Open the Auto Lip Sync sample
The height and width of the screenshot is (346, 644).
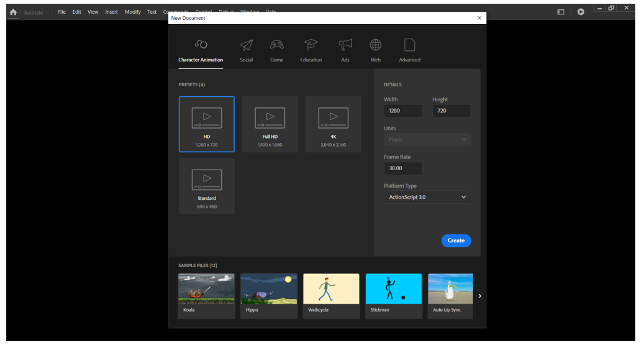(x=451, y=296)
